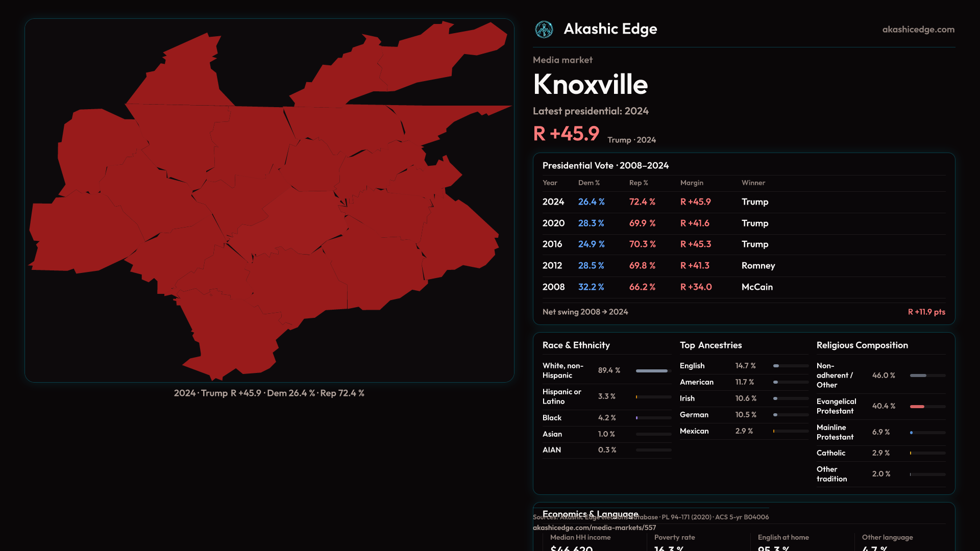Click the English ancestry bar

(x=776, y=366)
